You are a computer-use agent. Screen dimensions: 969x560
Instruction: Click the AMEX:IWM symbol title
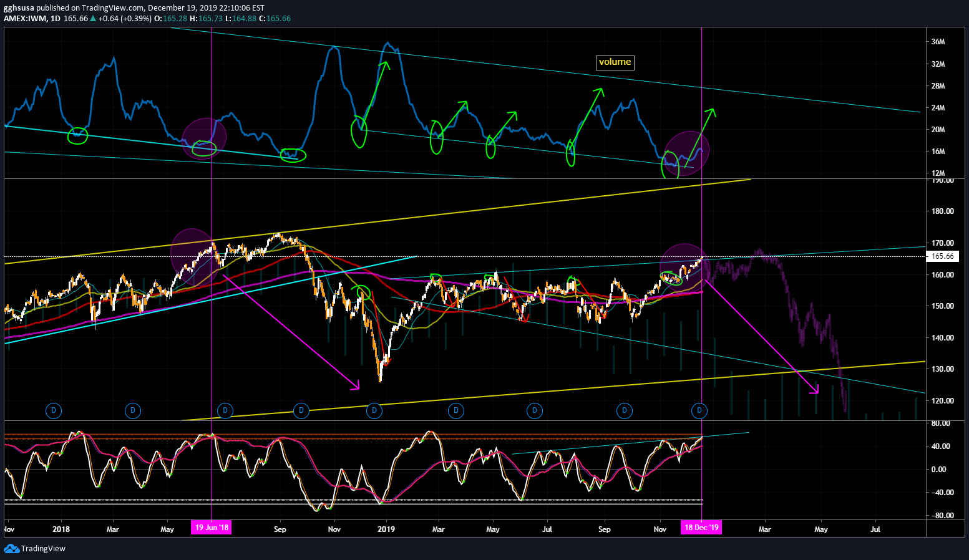pos(25,19)
